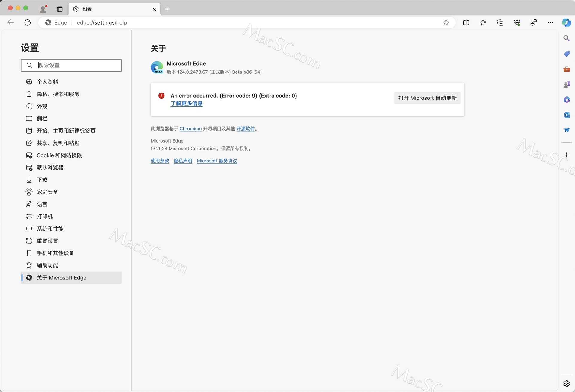Open Edge settings gear icon at bottom
Image resolution: width=575 pixels, height=392 pixels.
(x=567, y=383)
